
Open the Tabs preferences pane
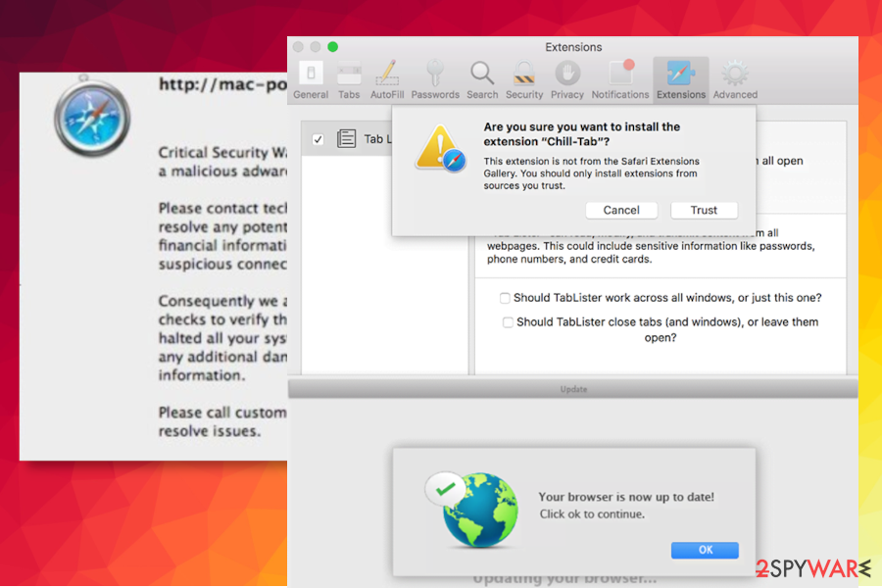[x=349, y=80]
